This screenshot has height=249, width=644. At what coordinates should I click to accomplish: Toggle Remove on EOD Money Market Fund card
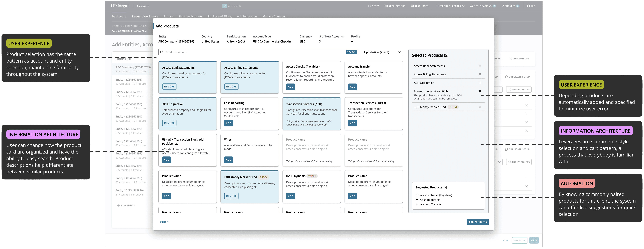pyautogui.click(x=231, y=196)
